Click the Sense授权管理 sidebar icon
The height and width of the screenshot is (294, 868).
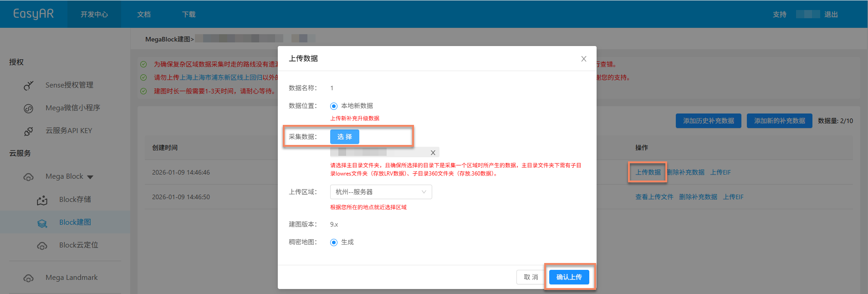point(29,85)
